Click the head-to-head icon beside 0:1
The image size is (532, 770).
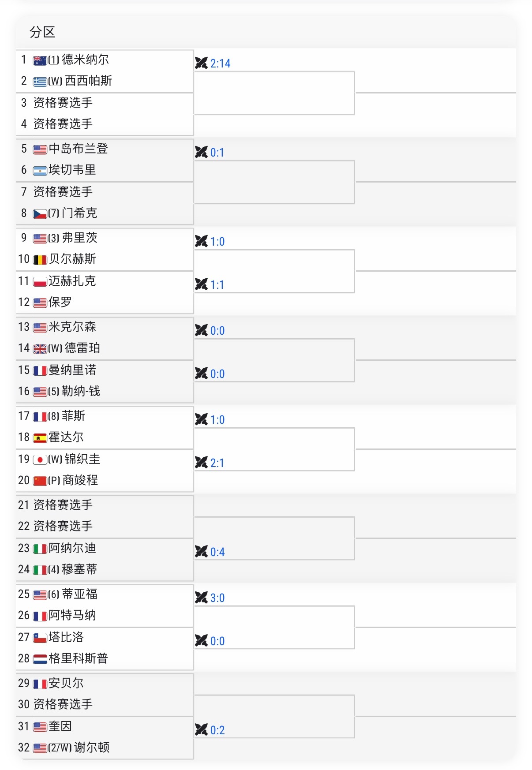[201, 152]
